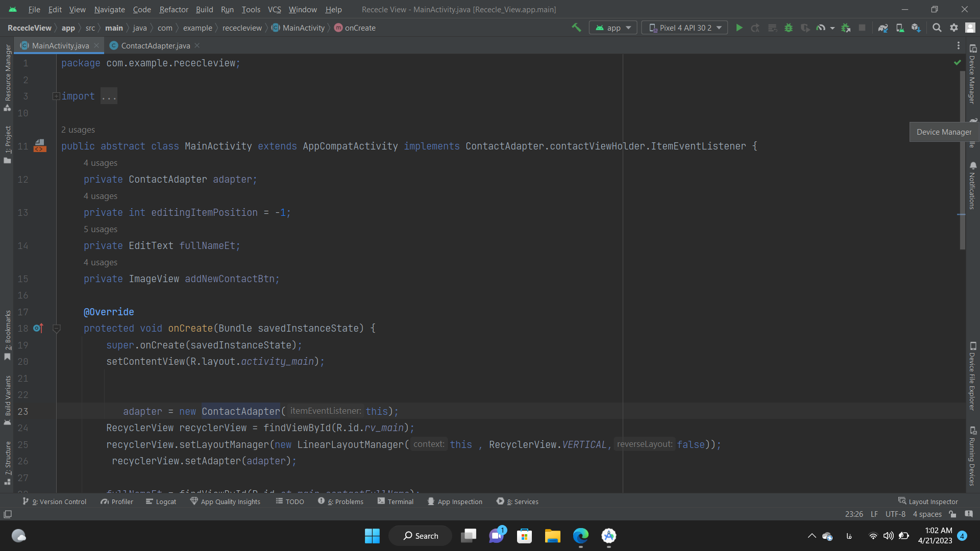The height and width of the screenshot is (551, 980).
Task: Open the TODO tool window
Action: [290, 502]
